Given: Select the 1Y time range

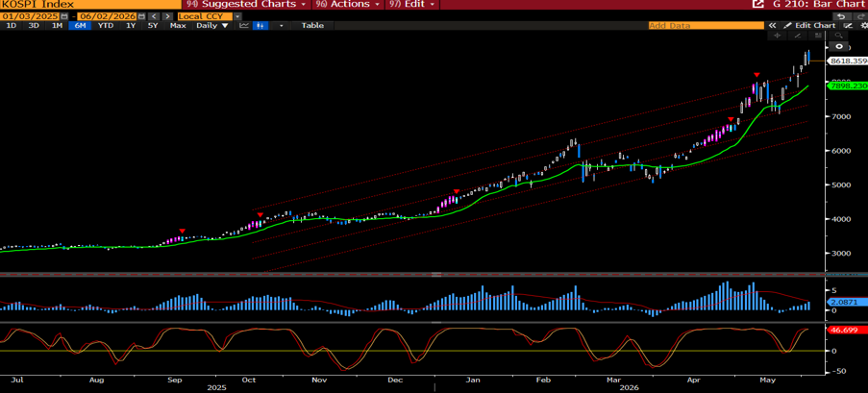Looking at the screenshot, I should click(130, 25).
